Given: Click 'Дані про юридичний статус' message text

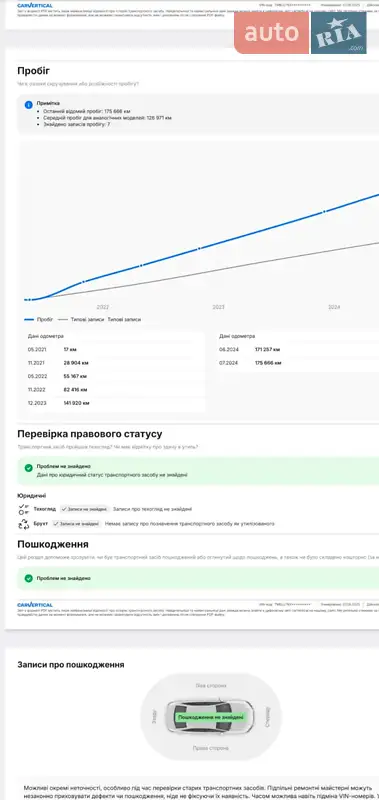Looking at the screenshot, I should pyautogui.click(x=112, y=474).
